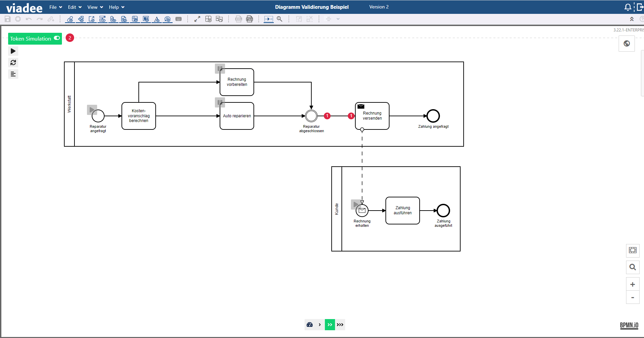644x338 pixels.
Task: Switch off the Token Simulation toggle
Action: [57, 38]
